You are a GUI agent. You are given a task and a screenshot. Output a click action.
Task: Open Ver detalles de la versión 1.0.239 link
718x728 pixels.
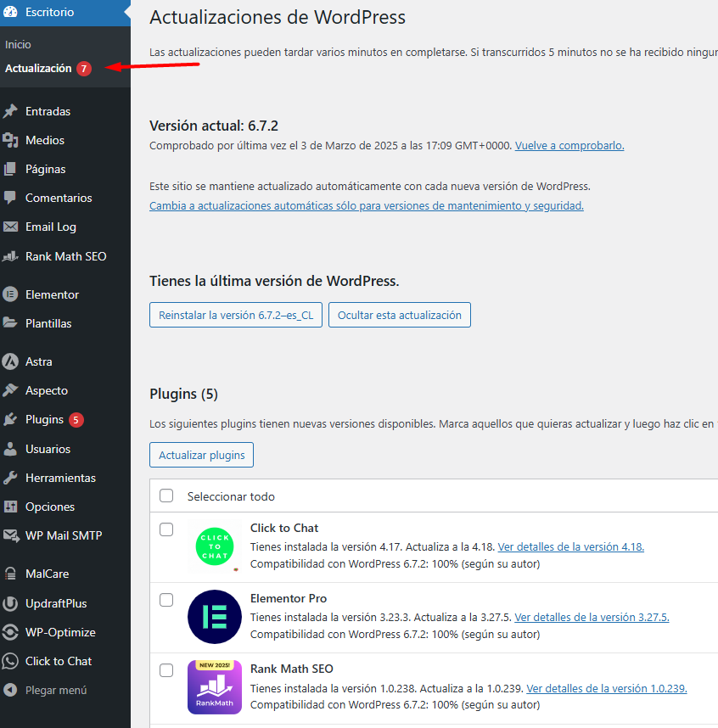[x=607, y=688]
